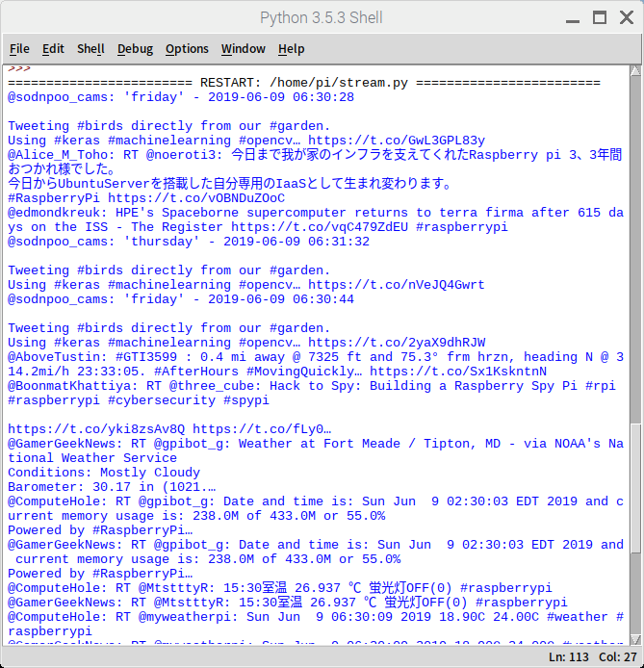The image size is (644, 668).
Task: Click the URL https://t.co/vqC479ZdEU
Action: [320, 227]
